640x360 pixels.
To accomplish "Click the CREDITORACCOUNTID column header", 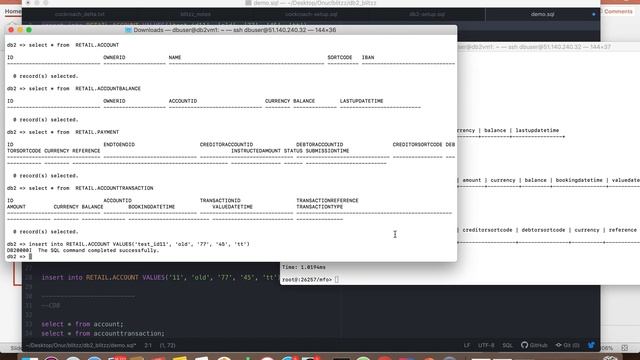I will click(x=227, y=144).
